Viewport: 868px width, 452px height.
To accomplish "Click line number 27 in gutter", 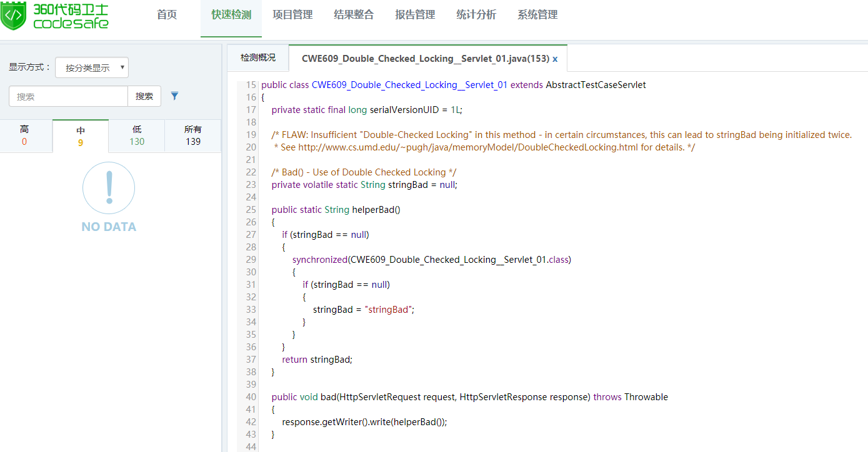I will (251, 235).
